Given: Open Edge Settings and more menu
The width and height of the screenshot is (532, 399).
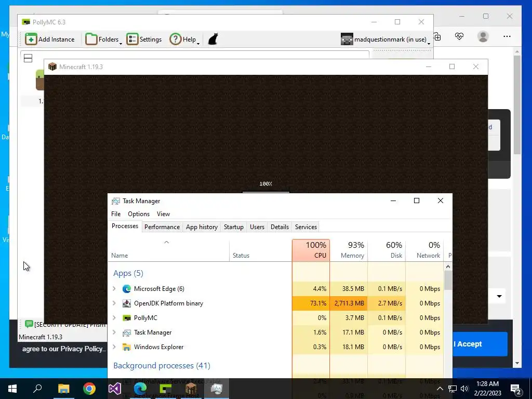Looking at the screenshot, I should [x=507, y=36].
